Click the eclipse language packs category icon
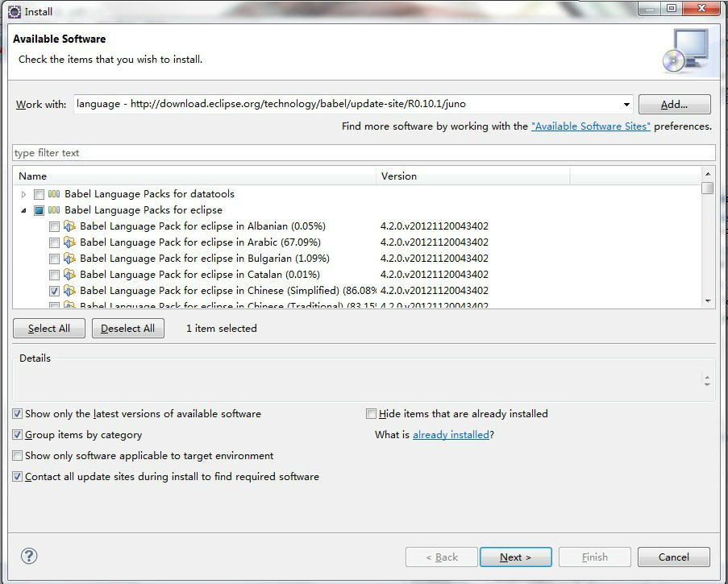Screen dimensions: 728x584 [x=54, y=210]
